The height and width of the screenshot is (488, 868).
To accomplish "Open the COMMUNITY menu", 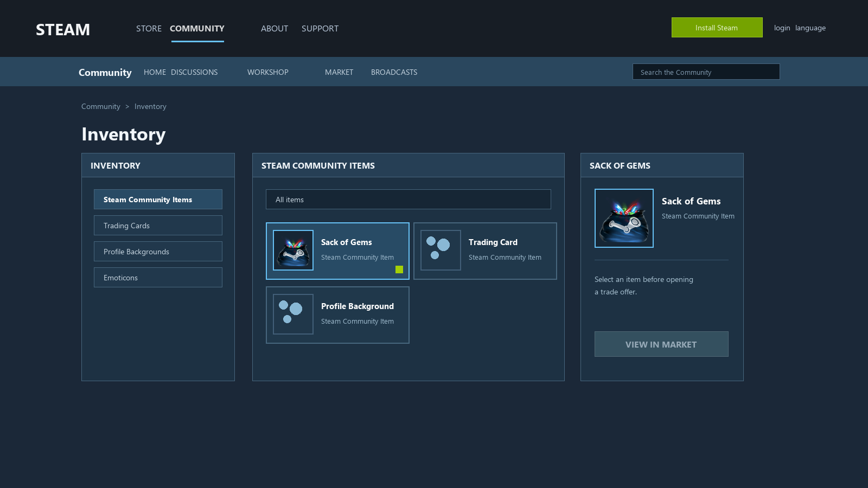I will (x=197, y=28).
